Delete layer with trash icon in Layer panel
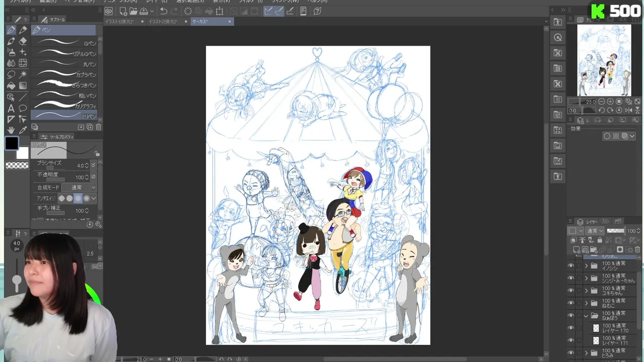 (637, 249)
